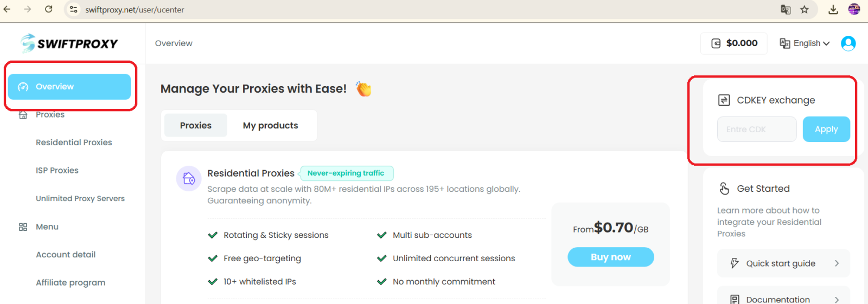Expand Quick start guide chevron
The height and width of the screenshot is (304, 868).
point(837,263)
